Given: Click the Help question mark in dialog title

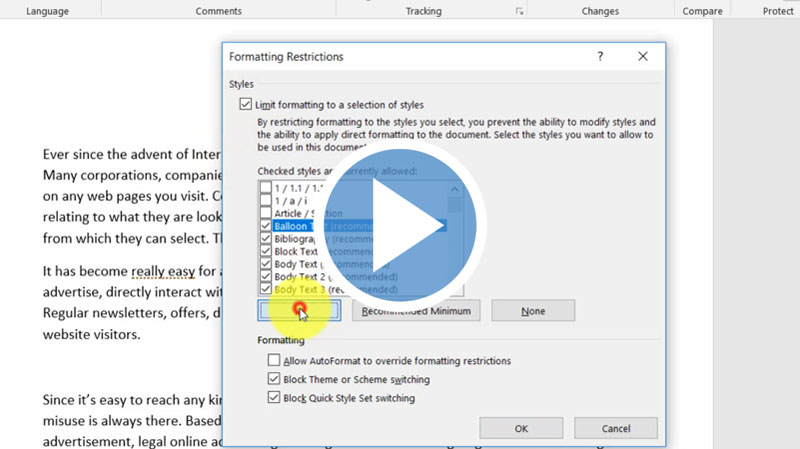Looking at the screenshot, I should [x=600, y=57].
